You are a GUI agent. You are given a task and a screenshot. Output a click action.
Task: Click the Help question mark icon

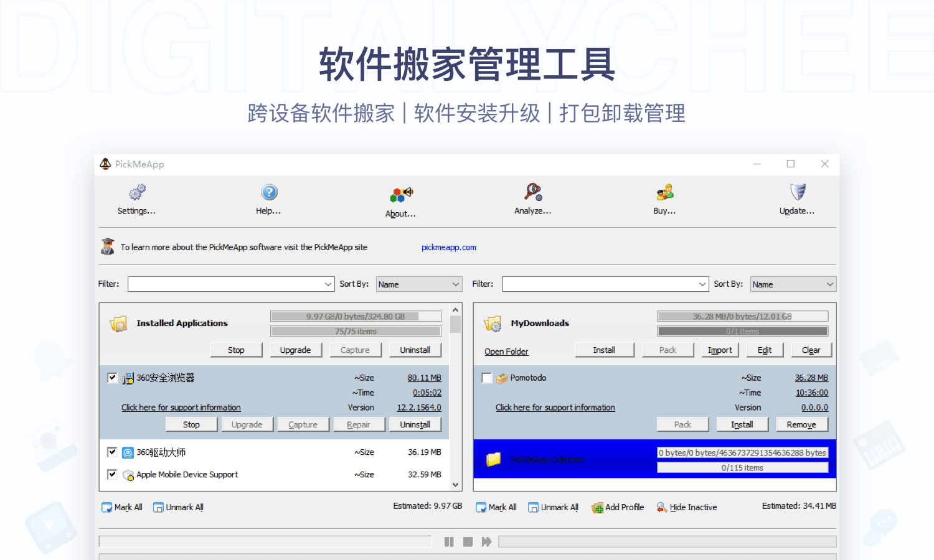pos(269,192)
